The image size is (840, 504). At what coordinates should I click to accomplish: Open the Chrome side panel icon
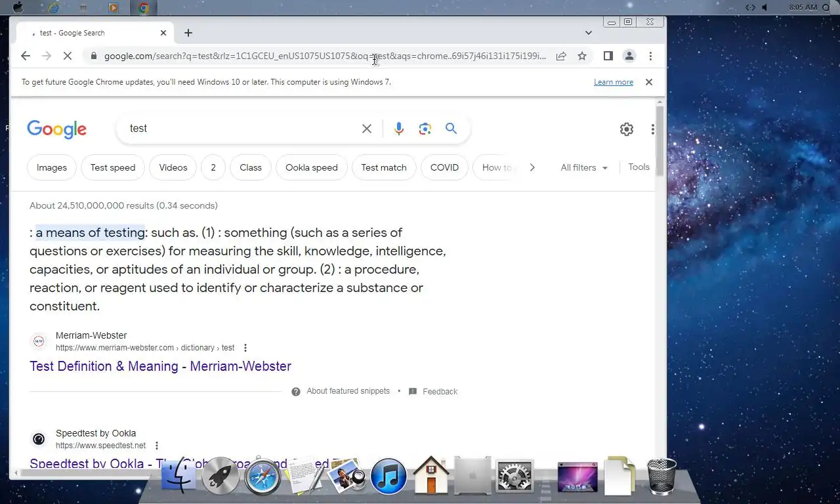click(x=608, y=56)
